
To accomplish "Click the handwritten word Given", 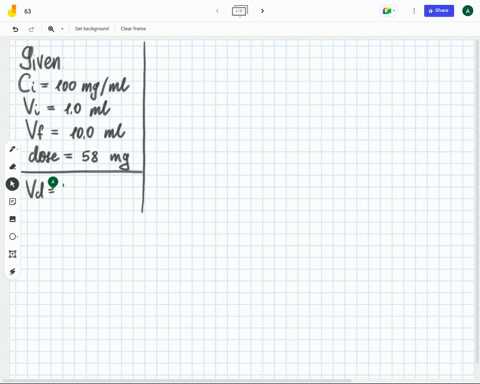I will coord(41,59).
